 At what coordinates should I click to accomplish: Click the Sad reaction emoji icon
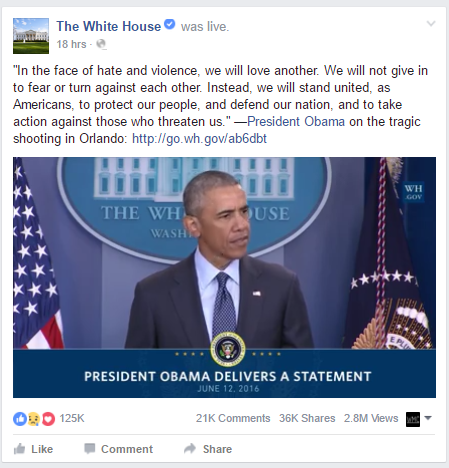pyautogui.click(x=34, y=419)
